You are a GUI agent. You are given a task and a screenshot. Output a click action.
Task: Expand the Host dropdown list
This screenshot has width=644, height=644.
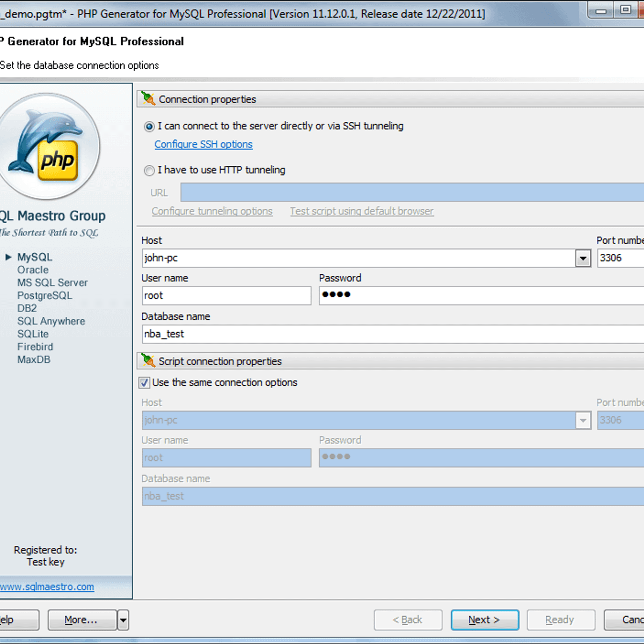coord(583,258)
